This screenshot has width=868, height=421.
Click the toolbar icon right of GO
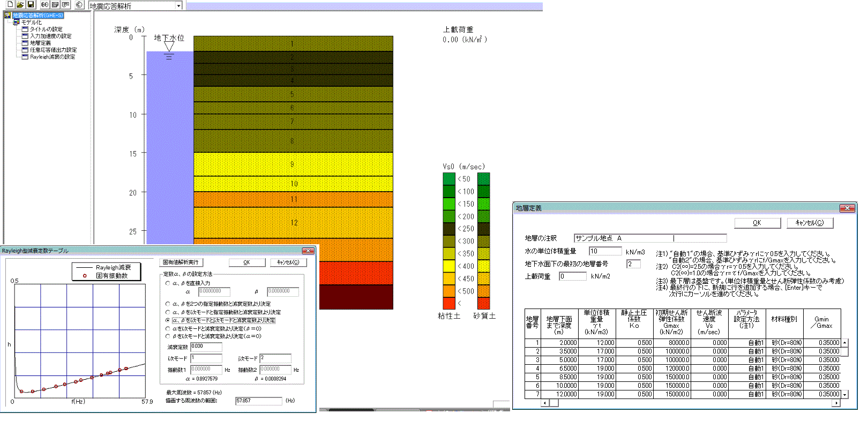click(55, 5)
